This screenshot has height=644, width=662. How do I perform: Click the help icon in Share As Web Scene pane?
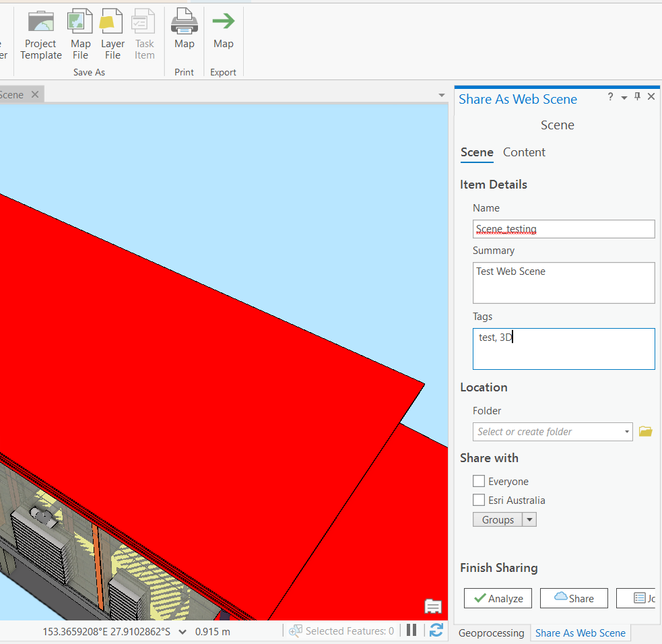610,96
